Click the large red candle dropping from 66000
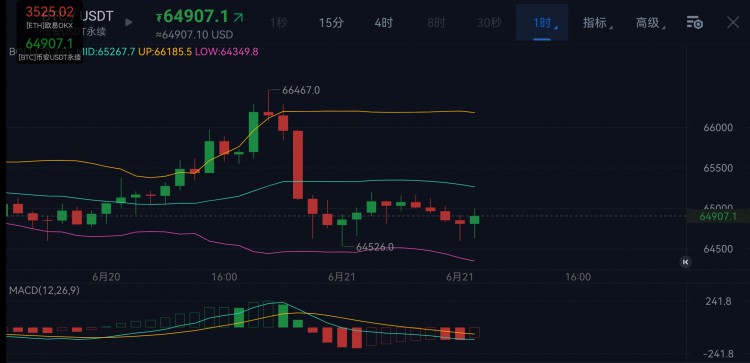The height and width of the screenshot is (363, 750). tap(298, 165)
